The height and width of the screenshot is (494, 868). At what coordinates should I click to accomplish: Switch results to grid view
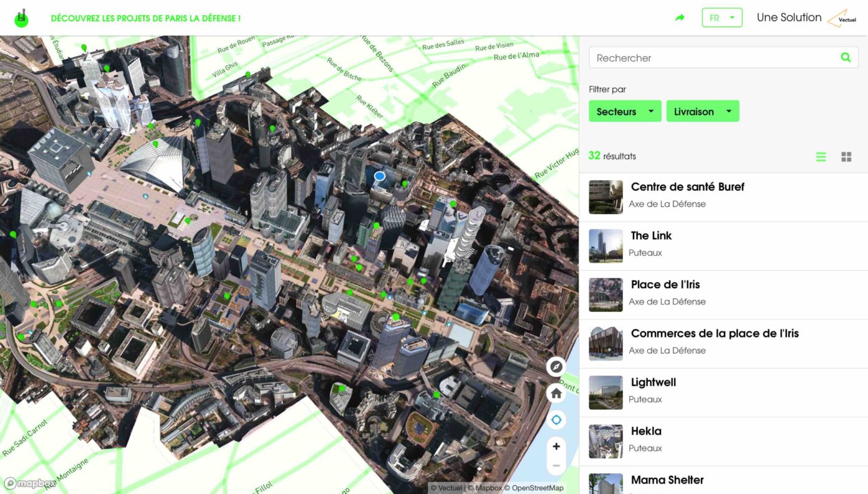coord(846,157)
